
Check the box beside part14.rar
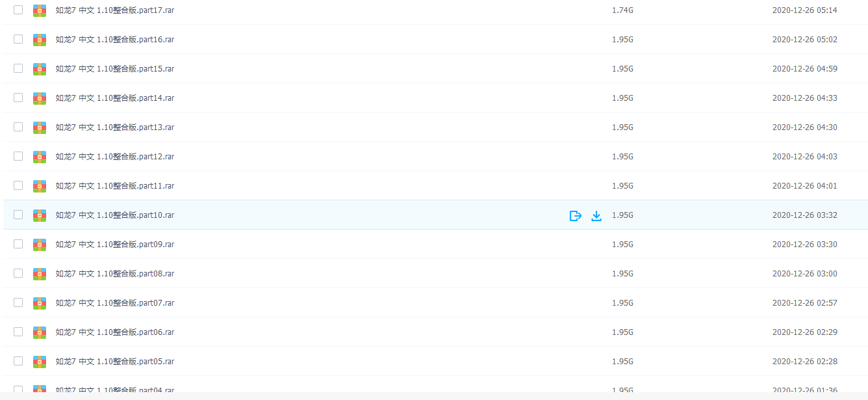(x=18, y=98)
